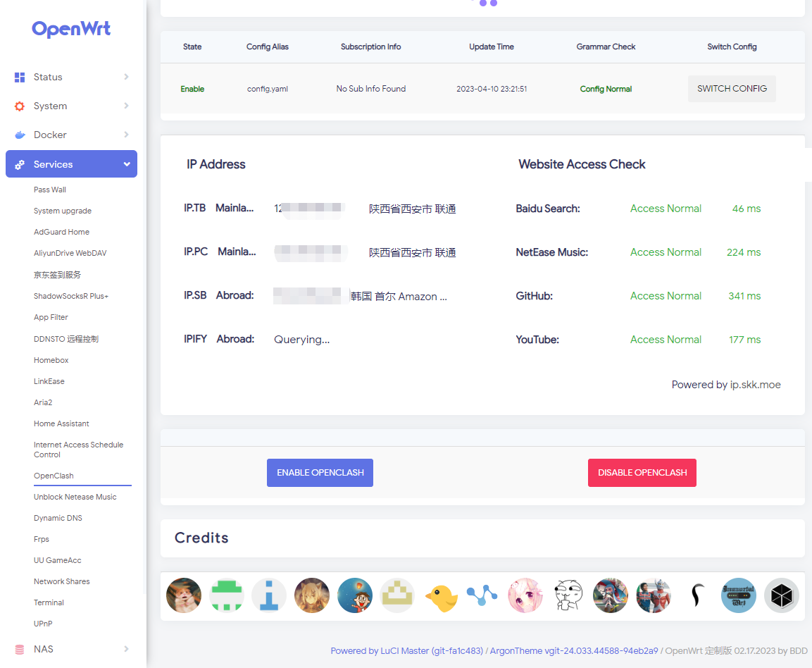
Task: Click the green Enable state text
Action: pos(192,89)
